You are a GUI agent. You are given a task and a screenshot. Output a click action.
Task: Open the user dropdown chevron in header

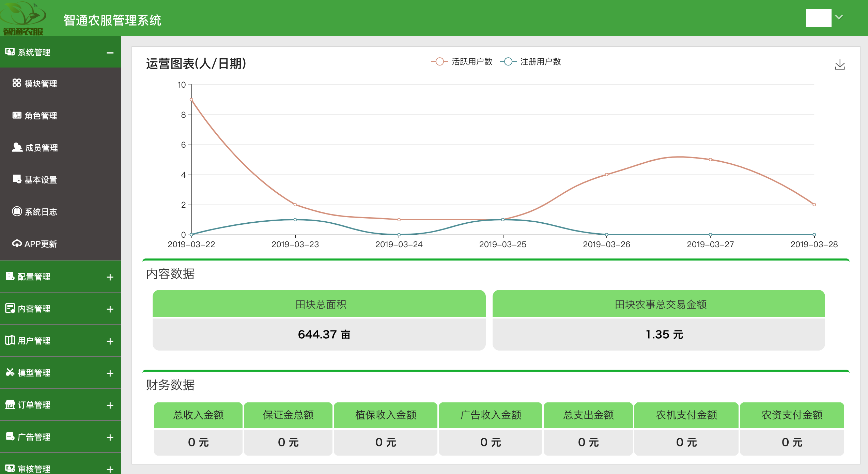(x=839, y=17)
